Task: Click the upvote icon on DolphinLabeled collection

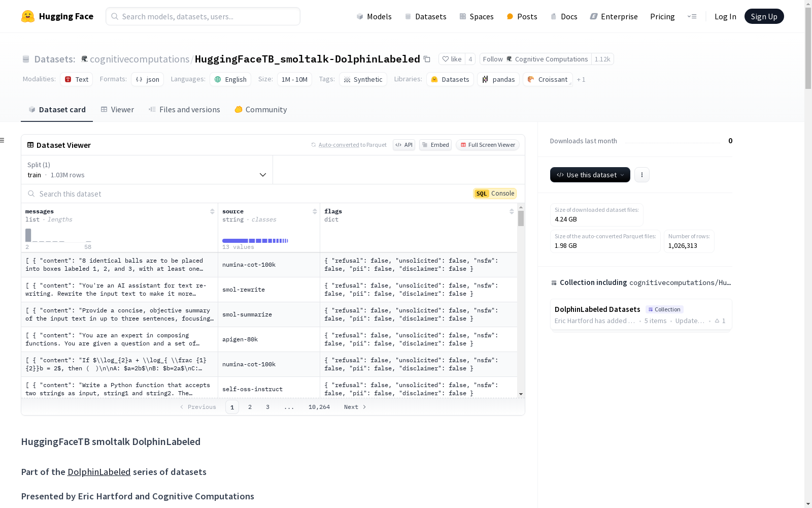Action: click(717, 321)
